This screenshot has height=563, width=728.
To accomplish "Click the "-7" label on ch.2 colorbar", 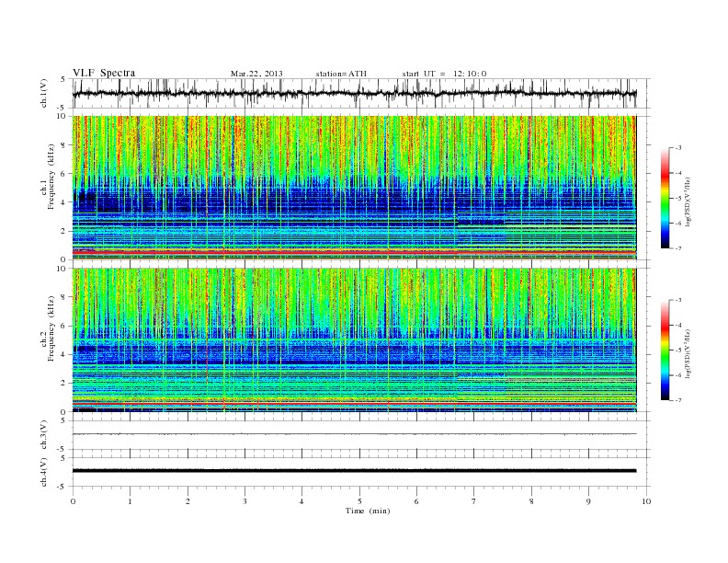I will [x=678, y=400].
